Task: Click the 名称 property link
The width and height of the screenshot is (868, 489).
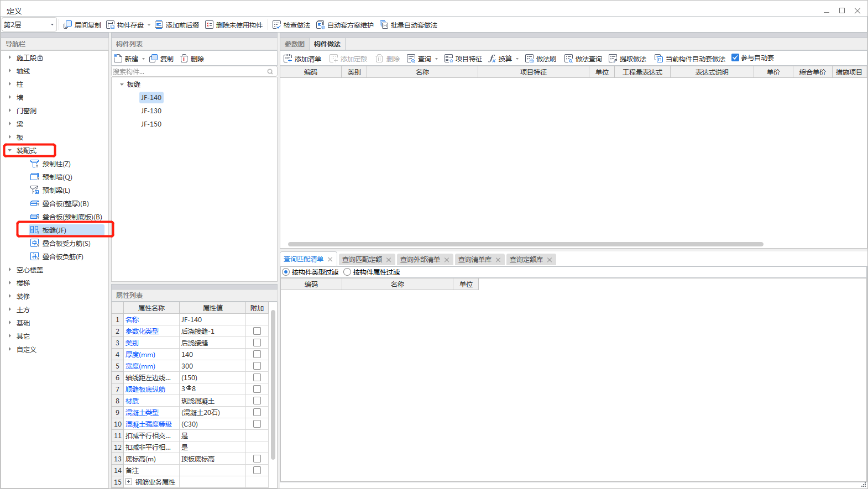Action: [x=132, y=319]
